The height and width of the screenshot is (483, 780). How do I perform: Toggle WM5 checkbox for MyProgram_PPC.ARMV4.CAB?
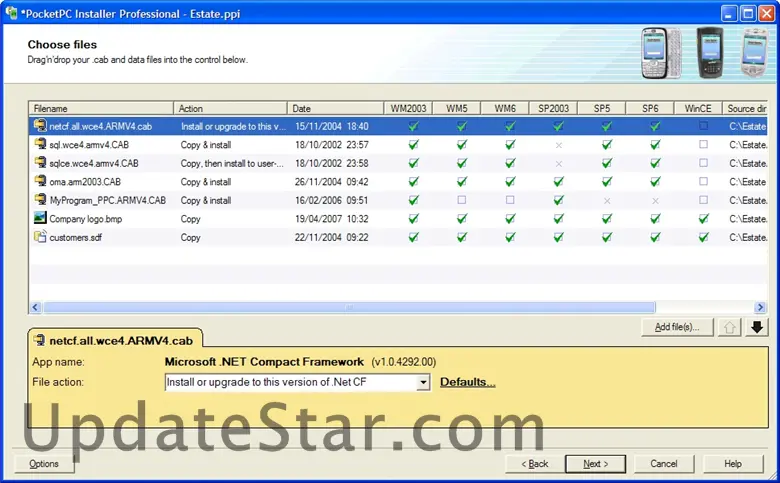pos(462,200)
